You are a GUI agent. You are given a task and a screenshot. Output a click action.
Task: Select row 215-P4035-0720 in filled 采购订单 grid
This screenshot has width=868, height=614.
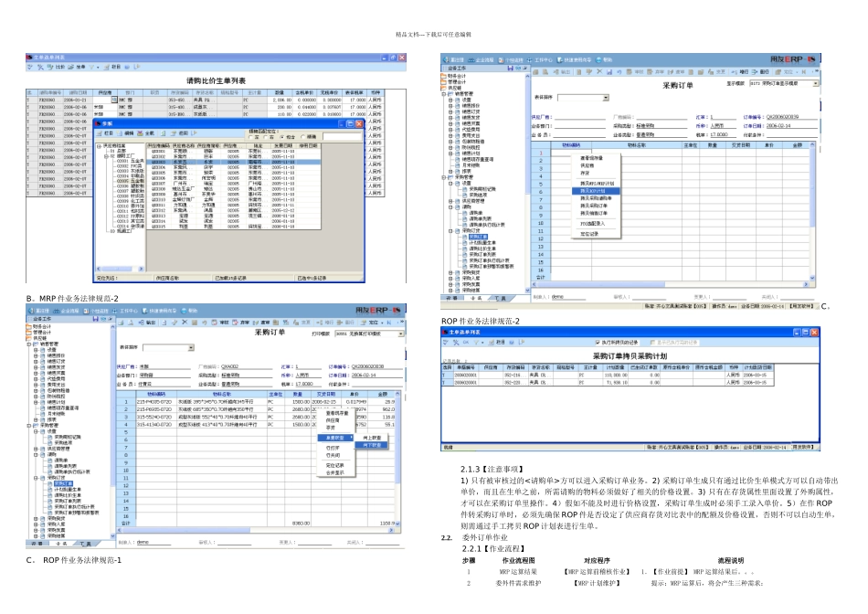click(256, 402)
